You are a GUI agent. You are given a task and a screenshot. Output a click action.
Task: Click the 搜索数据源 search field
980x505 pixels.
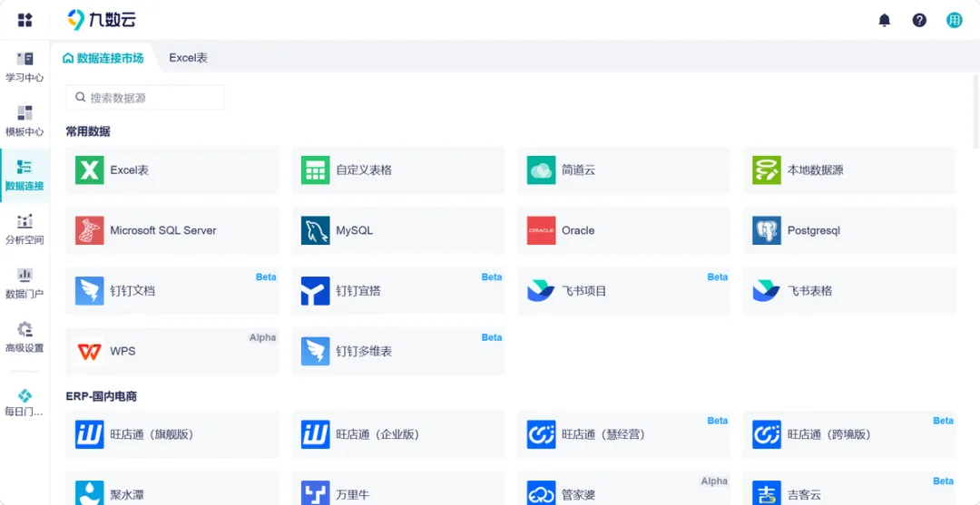(145, 97)
